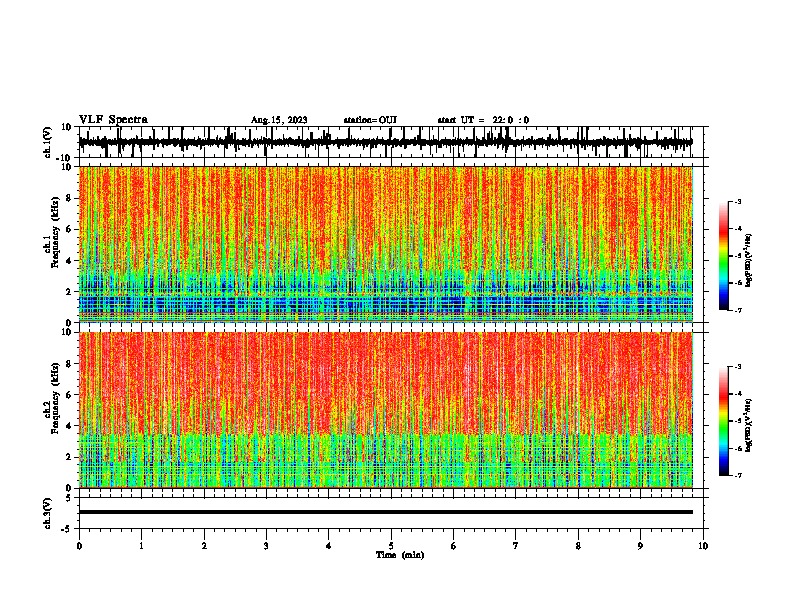Image resolution: width=792 pixels, height=612 pixels.
Task: Click the "6" kHz tick on ch.2 frequency axis
Action: [x=69, y=394]
